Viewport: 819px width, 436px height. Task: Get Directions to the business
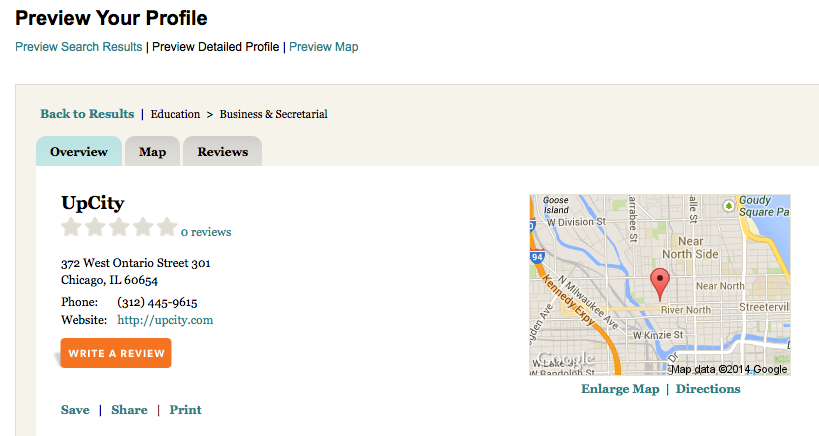pos(708,389)
